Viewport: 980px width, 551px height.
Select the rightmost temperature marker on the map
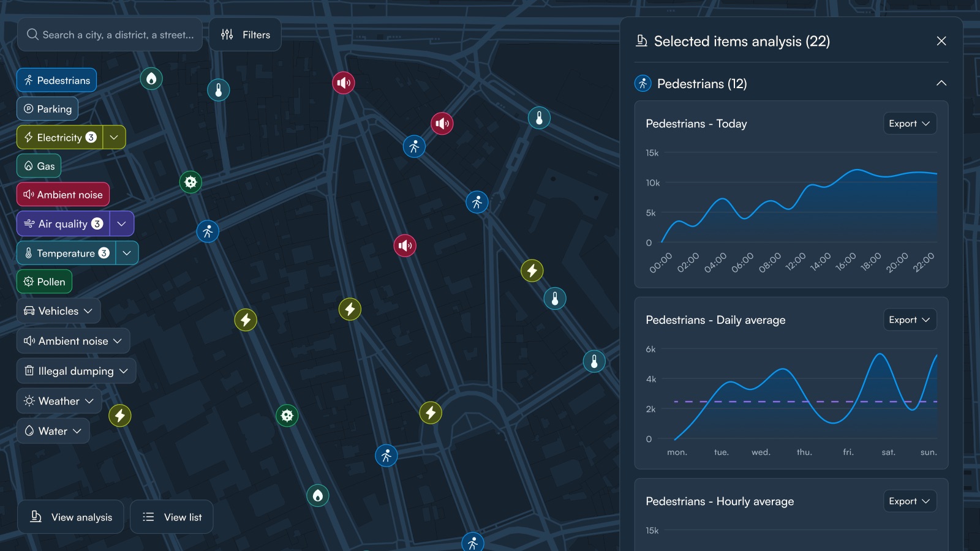[x=594, y=361]
